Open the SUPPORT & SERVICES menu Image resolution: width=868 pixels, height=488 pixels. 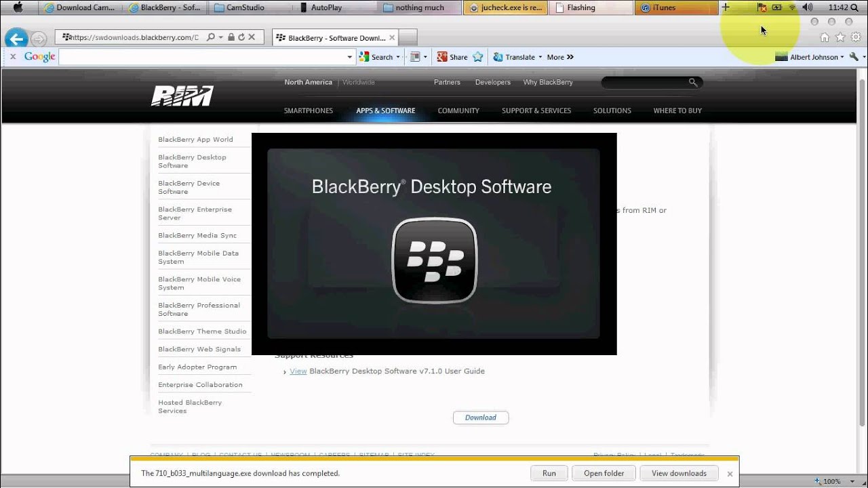[536, 110]
